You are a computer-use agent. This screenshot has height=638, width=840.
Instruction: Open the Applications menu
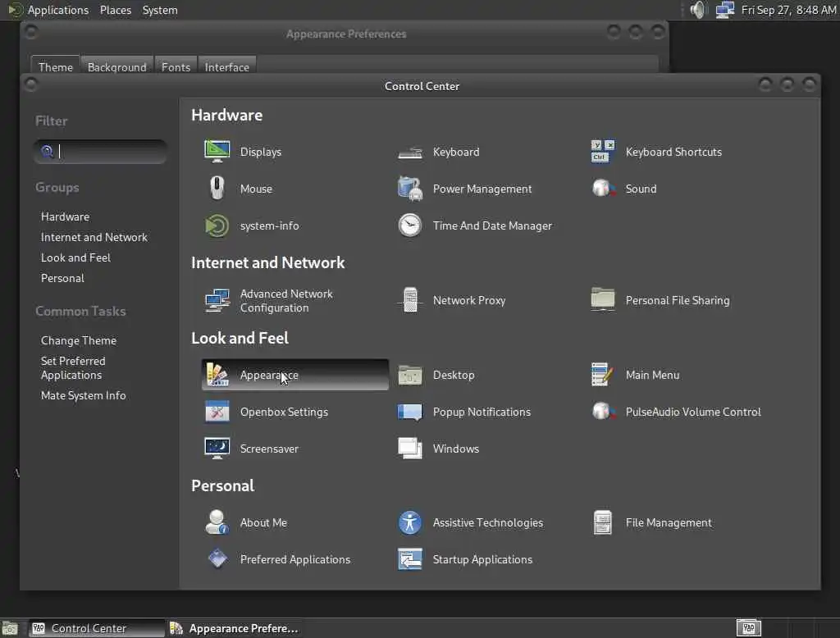click(x=58, y=10)
